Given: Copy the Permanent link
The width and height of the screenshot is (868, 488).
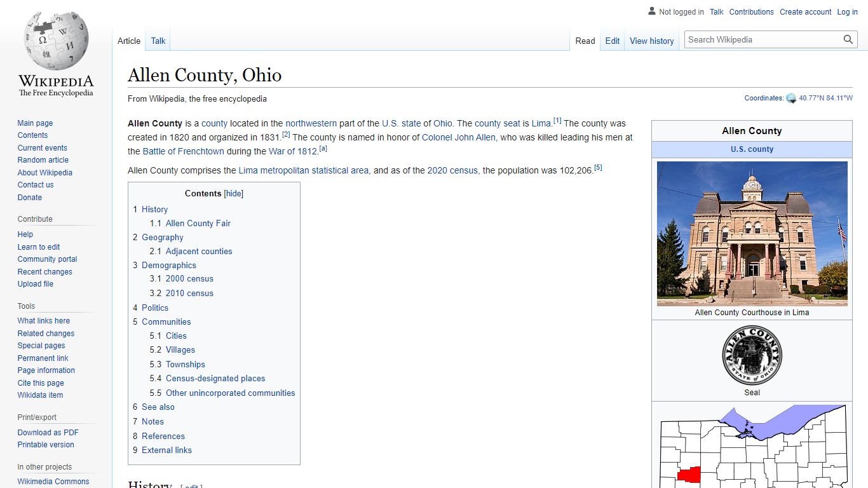Looking at the screenshot, I should click(x=43, y=358).
